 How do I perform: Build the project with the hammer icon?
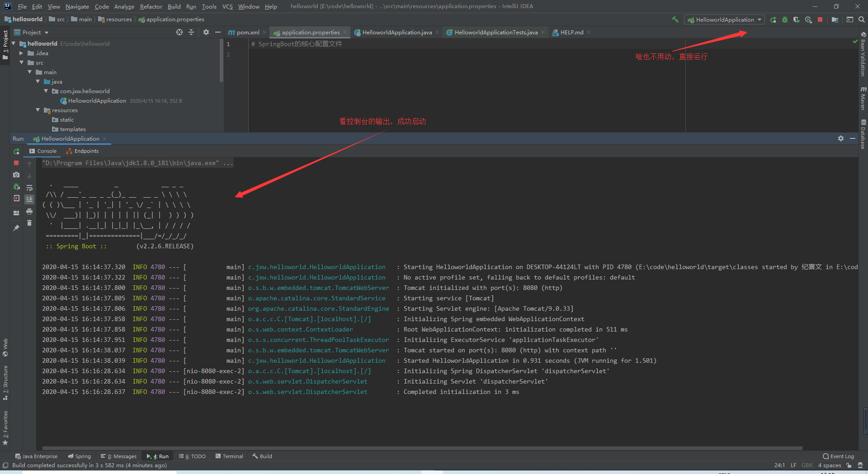(675, 19)
